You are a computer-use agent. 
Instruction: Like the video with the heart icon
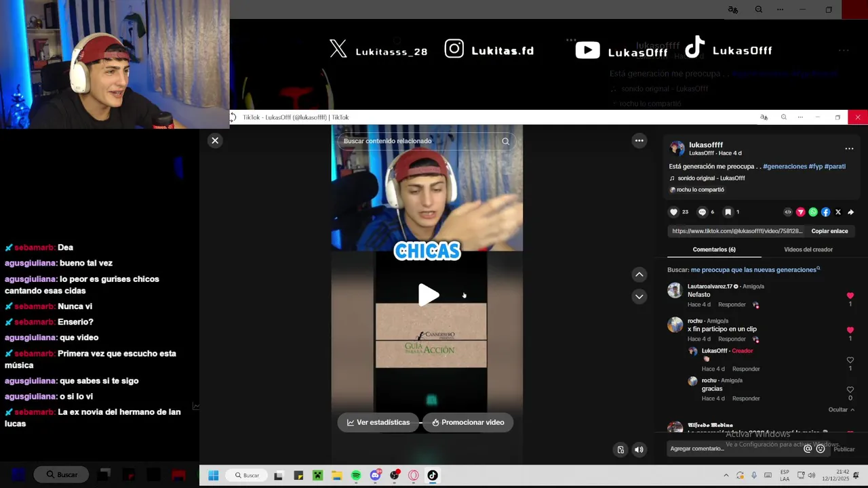click(673, 212)
